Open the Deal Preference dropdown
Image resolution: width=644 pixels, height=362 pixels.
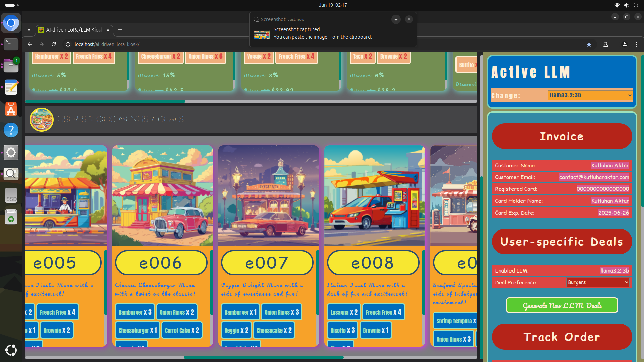pos(598,282)
